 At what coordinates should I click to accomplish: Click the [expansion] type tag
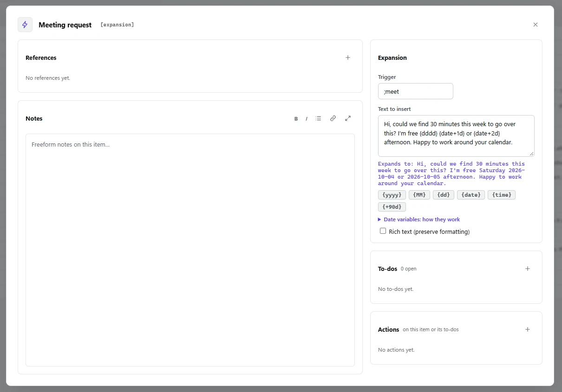click(117, 25)
